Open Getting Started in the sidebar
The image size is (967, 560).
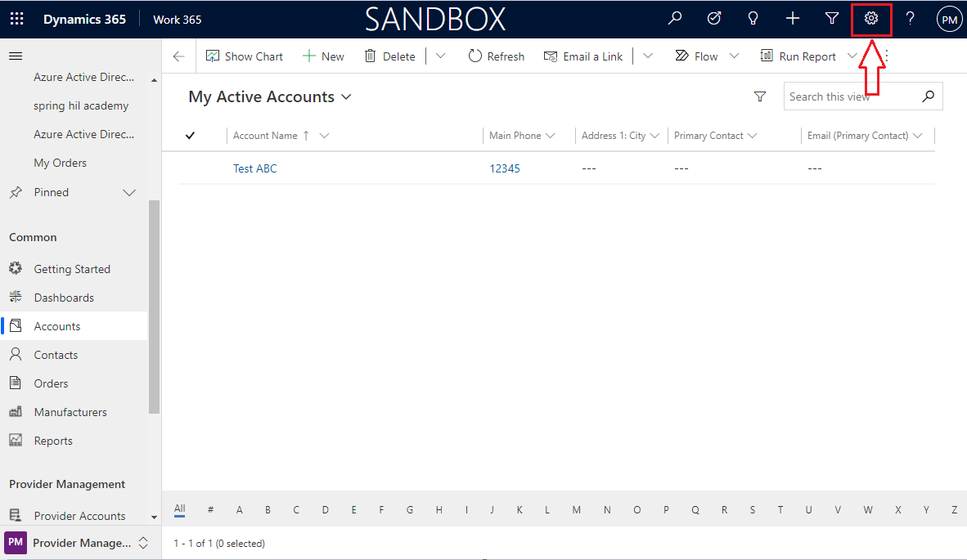pyautogui.click(x=74, y=269)
